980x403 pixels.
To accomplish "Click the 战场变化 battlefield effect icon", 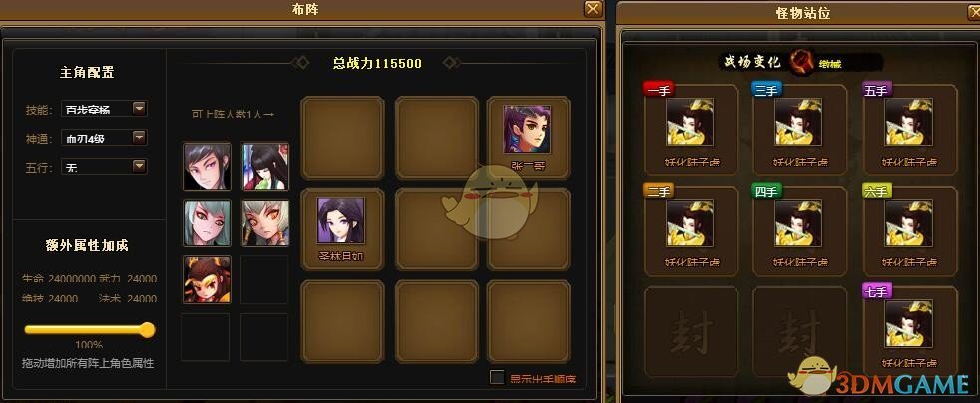I will [x=800, y=61].
